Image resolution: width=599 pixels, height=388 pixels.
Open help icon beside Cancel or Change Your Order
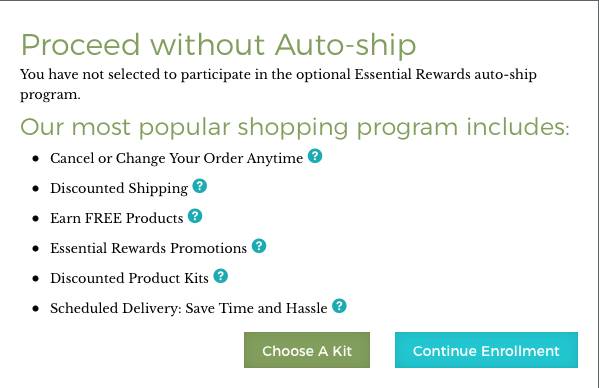(315, 156)
